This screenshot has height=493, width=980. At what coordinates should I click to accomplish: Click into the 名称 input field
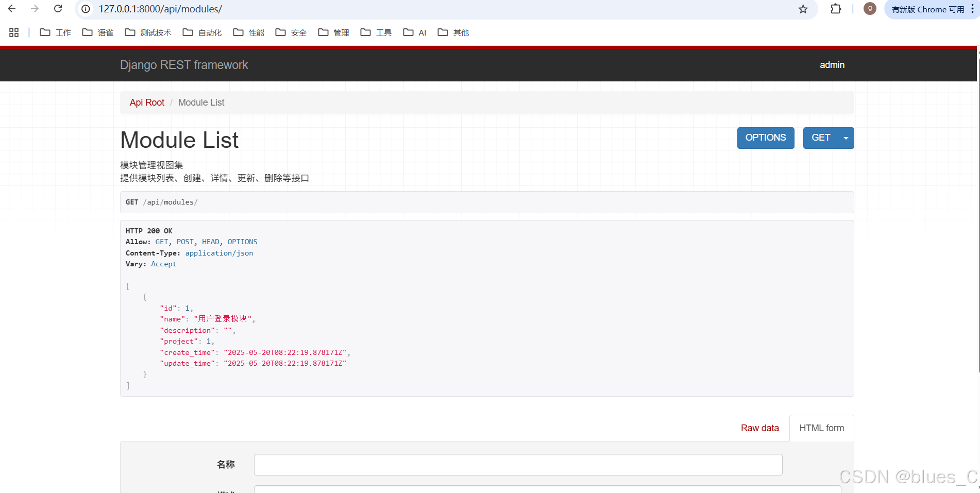click(x=518, y=465)
